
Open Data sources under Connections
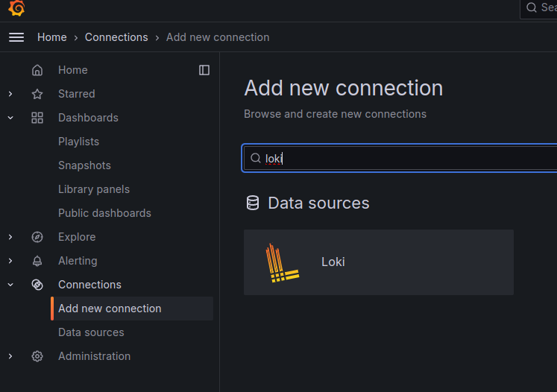tap(91, 332)
